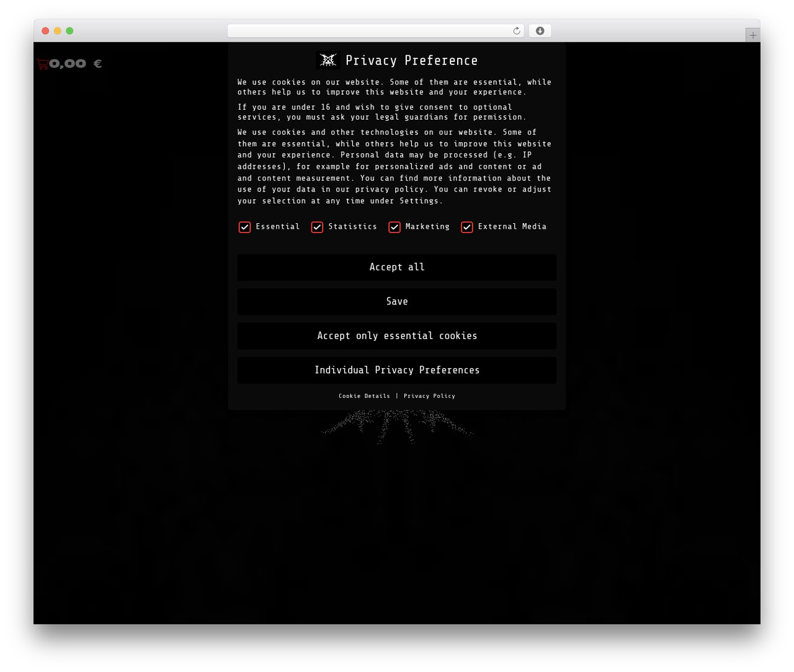
Task: Open the browser downloads button
Action: point(540,31)
